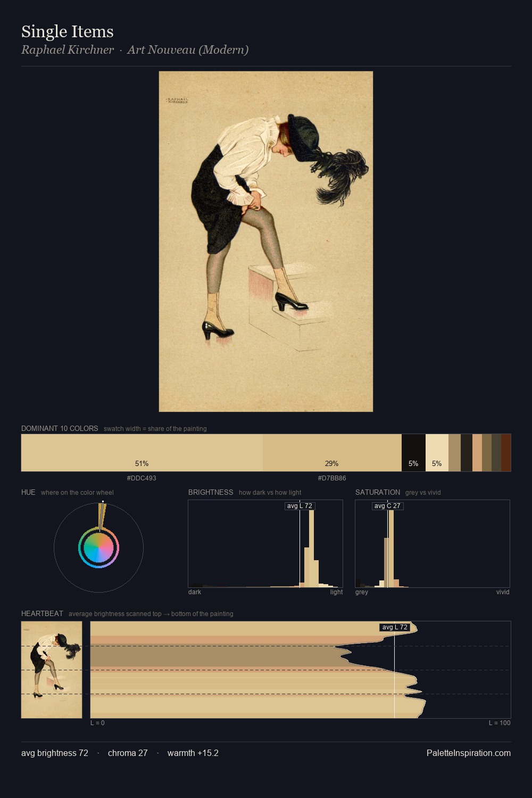Click the "L = 100" axis label
This screenshot has height=798, width=532.
pyautogui.click(x=500, y=723)
